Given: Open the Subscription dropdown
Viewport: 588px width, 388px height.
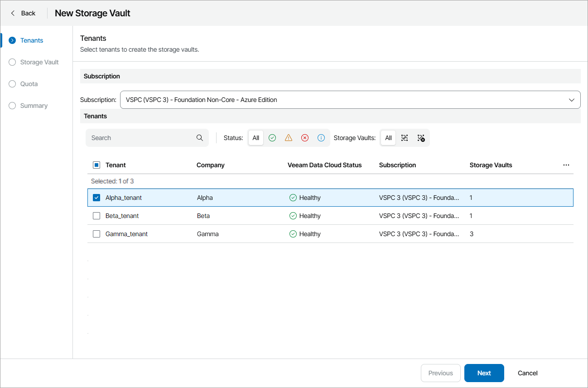Looking at the screenshot, I should [571, 100].
